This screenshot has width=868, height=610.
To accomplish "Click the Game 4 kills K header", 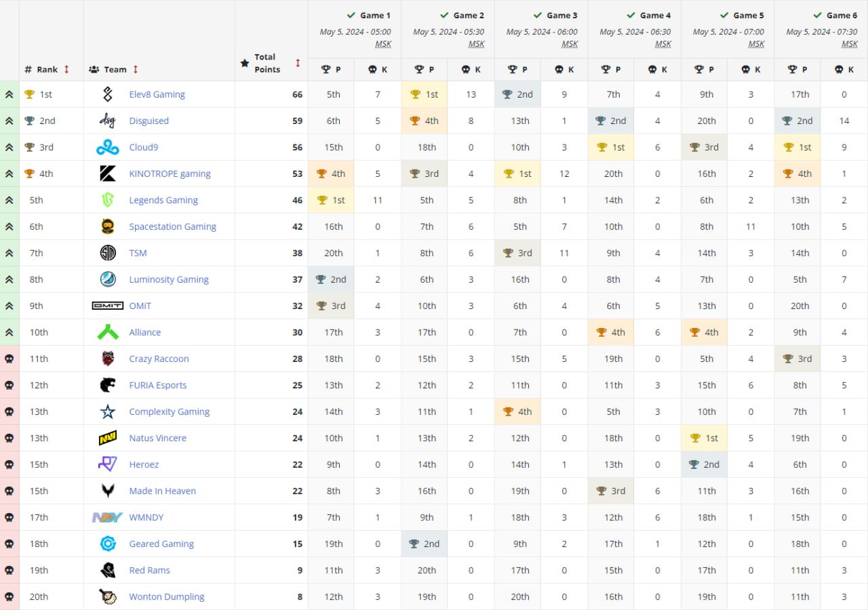I will point(658,69).
